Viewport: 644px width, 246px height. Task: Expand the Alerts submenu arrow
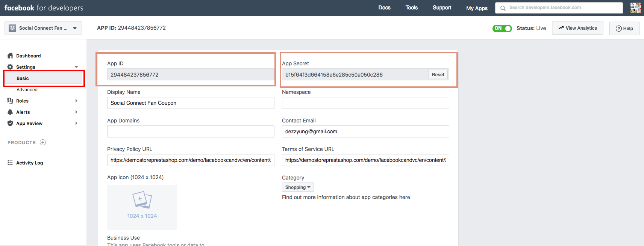coord(76,112)
